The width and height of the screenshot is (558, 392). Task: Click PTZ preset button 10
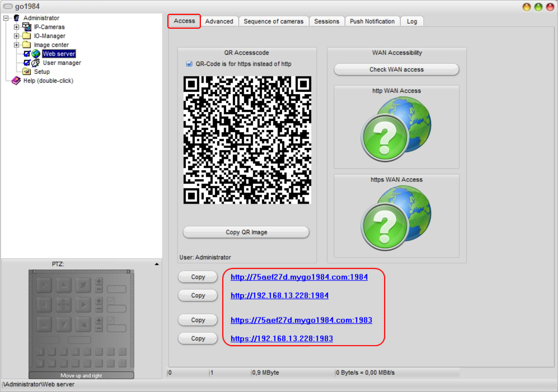click(x=52, y=363)
